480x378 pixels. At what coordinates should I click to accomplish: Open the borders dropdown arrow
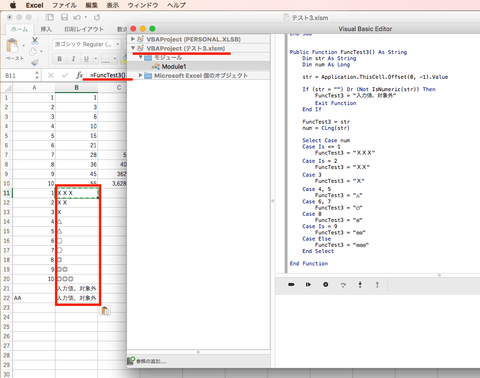(x=115, y=59)
